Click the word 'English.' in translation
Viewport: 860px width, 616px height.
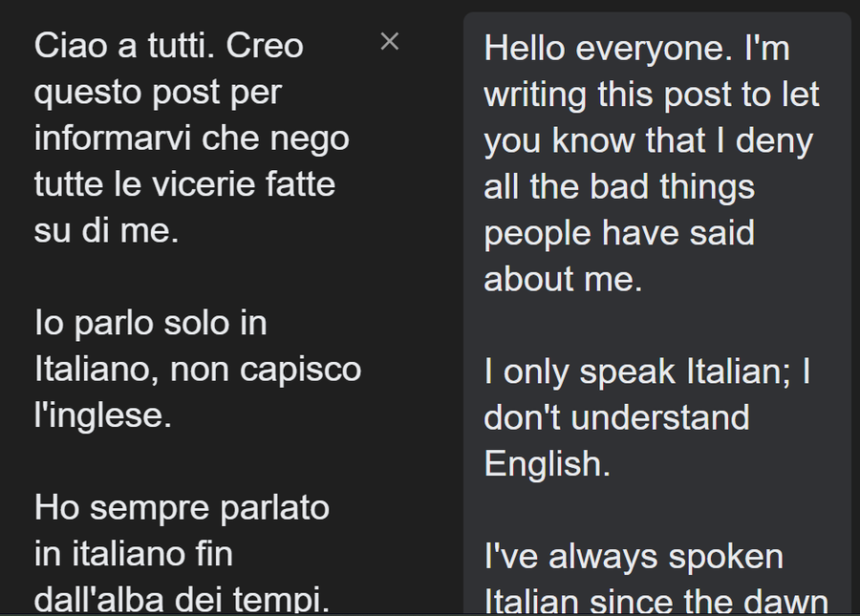coord(547,463)
